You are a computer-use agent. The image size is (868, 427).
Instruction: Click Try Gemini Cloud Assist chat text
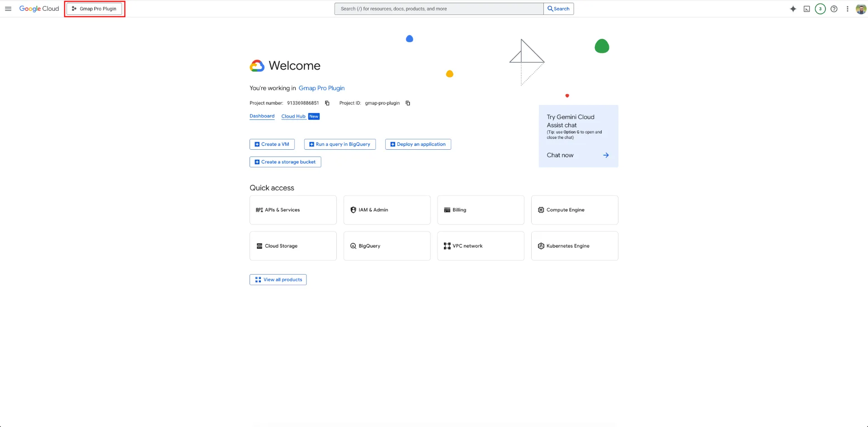pos(571,121)
